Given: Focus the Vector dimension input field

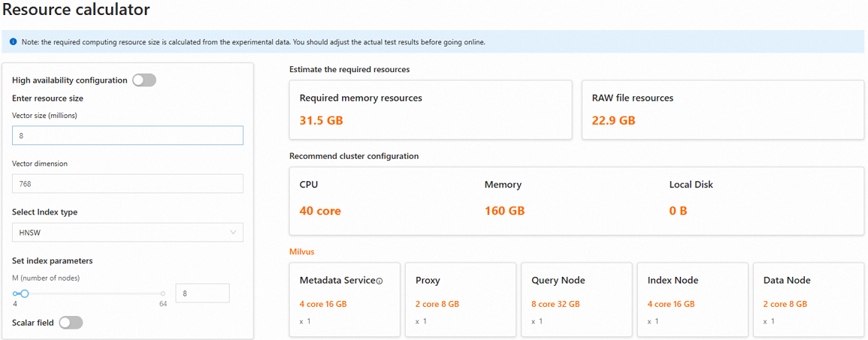Looking at the screenshot, I should [128, 184].
